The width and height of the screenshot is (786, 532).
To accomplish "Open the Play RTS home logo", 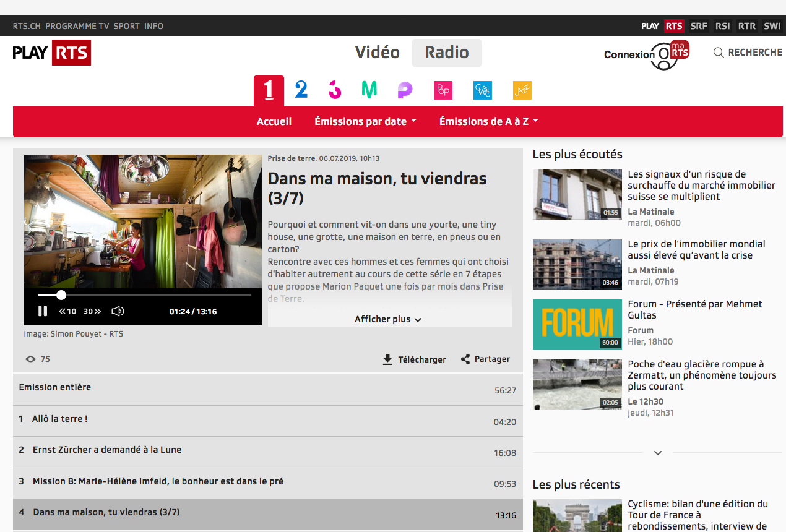I will 52,53.
